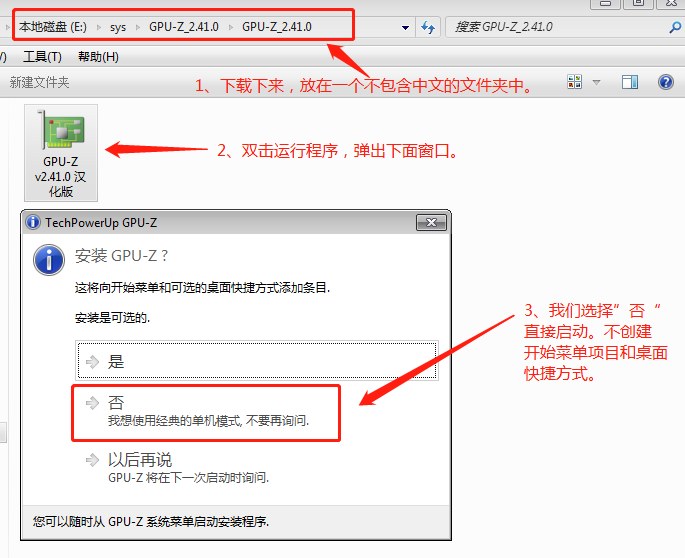This screenshot has height=558, width=685.
Task: Click the change view icon
Action: pos(574,82)
